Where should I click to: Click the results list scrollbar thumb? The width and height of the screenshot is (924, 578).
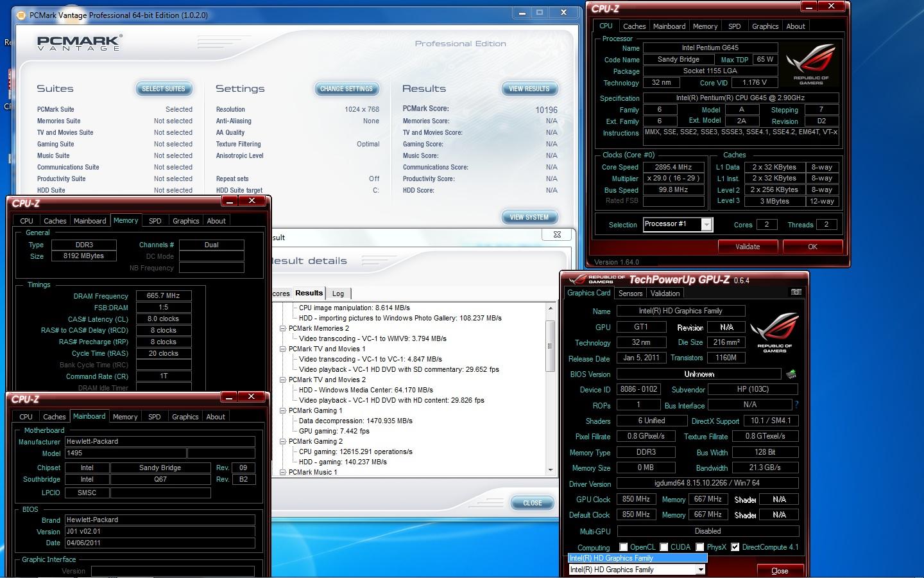[x=550, y=346]
